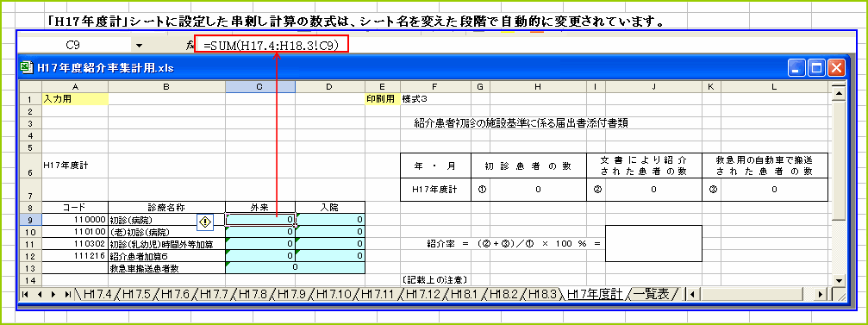Select column A header
Viewport: 868px width, 325px height.
[75, 87]
